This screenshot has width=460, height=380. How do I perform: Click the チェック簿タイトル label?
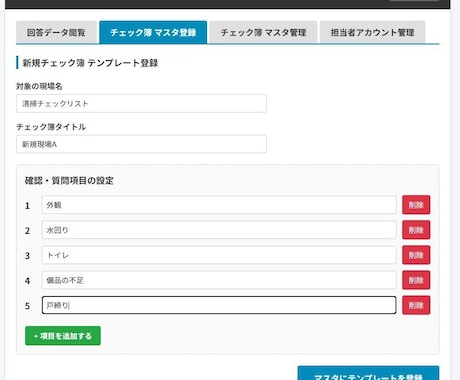[51, 127]
